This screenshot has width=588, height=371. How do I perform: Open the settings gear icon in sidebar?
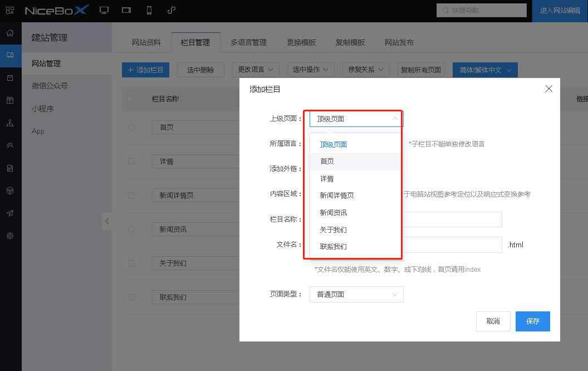pos(10,236)
